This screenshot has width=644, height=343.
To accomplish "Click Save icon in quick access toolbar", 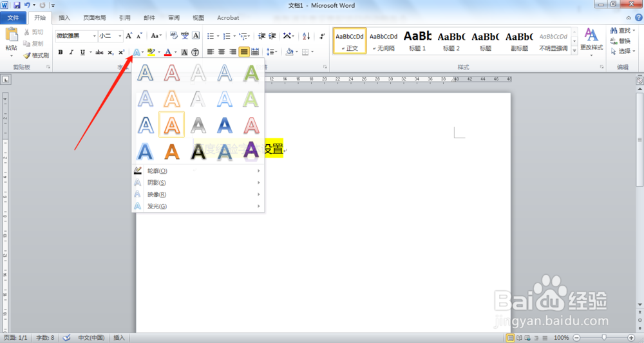I will pos(17,5).
